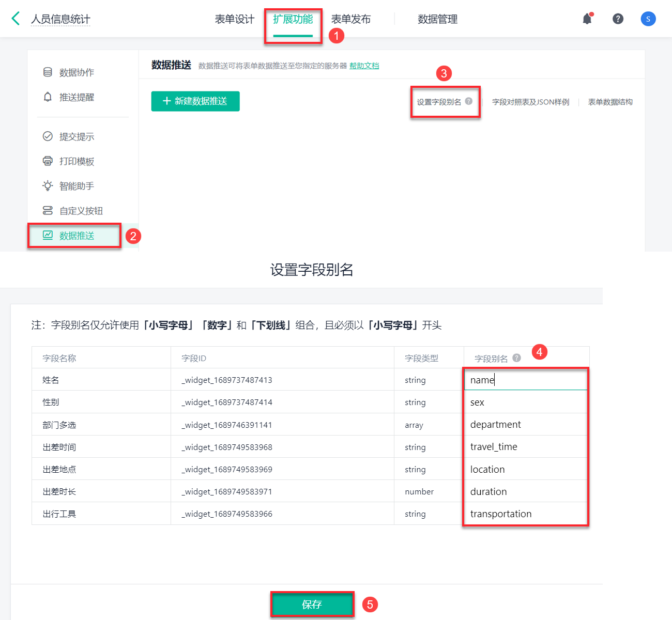Switch to the 扩展功能 tab
Image resolution: width=672 pixels, height=620 pixels.
tap(293, 19)
